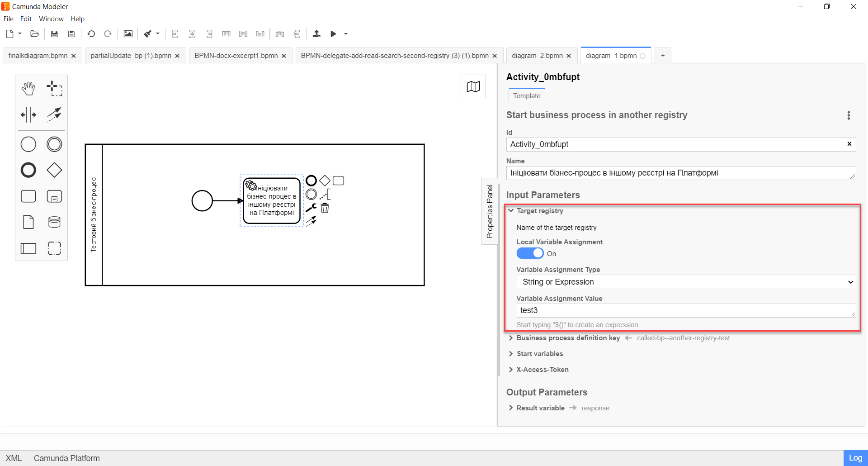Undo the last action
868x466 pixels.
[x=91, y=34]
